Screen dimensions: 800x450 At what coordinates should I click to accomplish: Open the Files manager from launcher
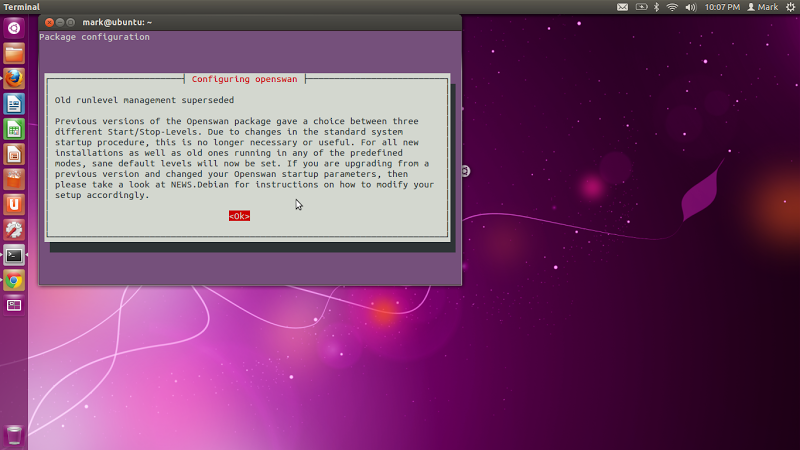click(14, 54)
